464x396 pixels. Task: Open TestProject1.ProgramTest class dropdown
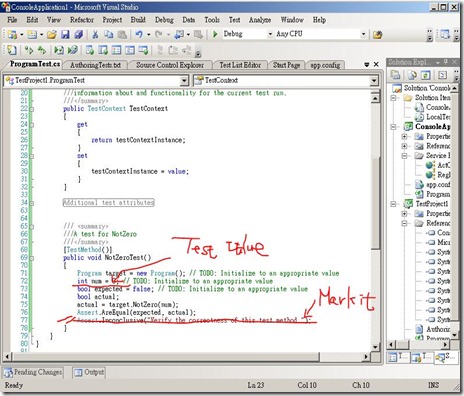(184, 80)
